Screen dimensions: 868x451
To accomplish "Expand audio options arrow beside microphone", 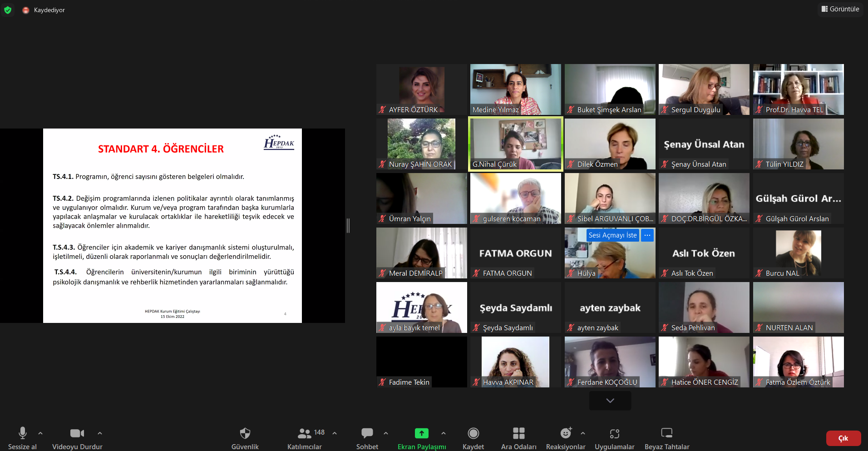I will (40, 433).
